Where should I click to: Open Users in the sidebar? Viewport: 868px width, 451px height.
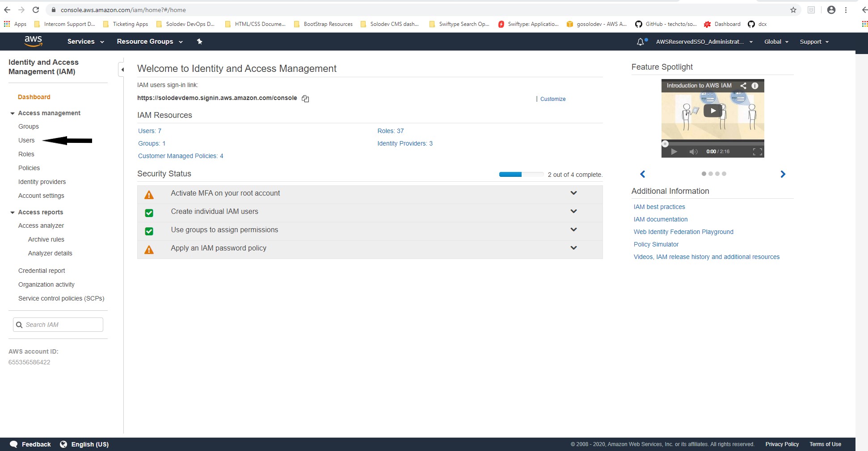click(x=26, y=140)
